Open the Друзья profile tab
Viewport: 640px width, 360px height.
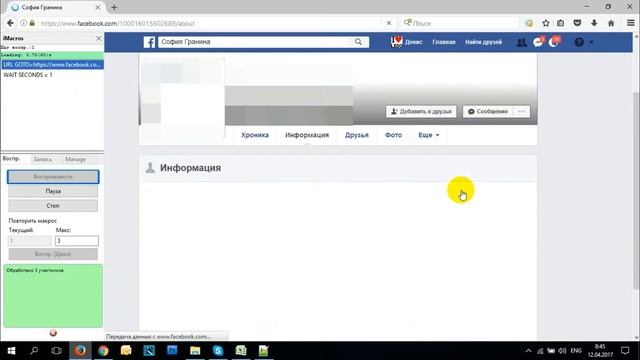357,135
